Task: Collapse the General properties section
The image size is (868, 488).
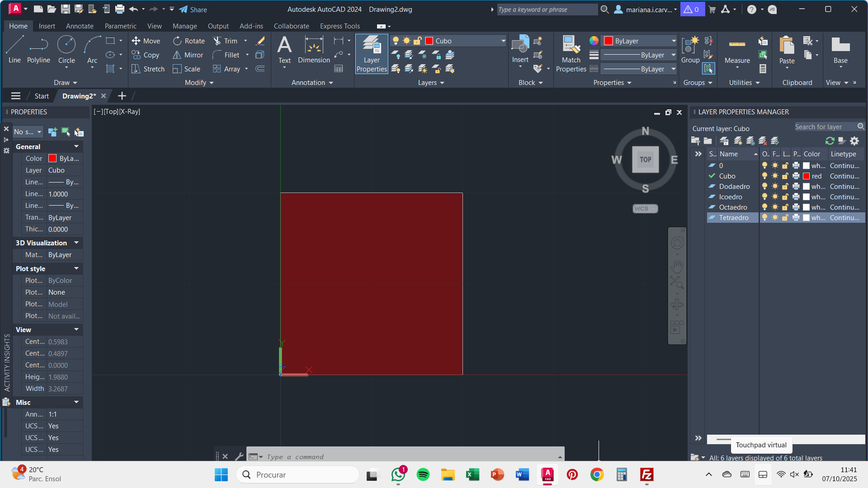Action: click(x=76, y=146)
